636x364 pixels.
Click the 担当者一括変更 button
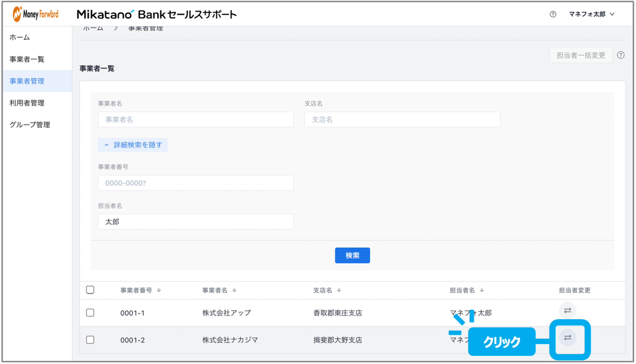point(581,55)
